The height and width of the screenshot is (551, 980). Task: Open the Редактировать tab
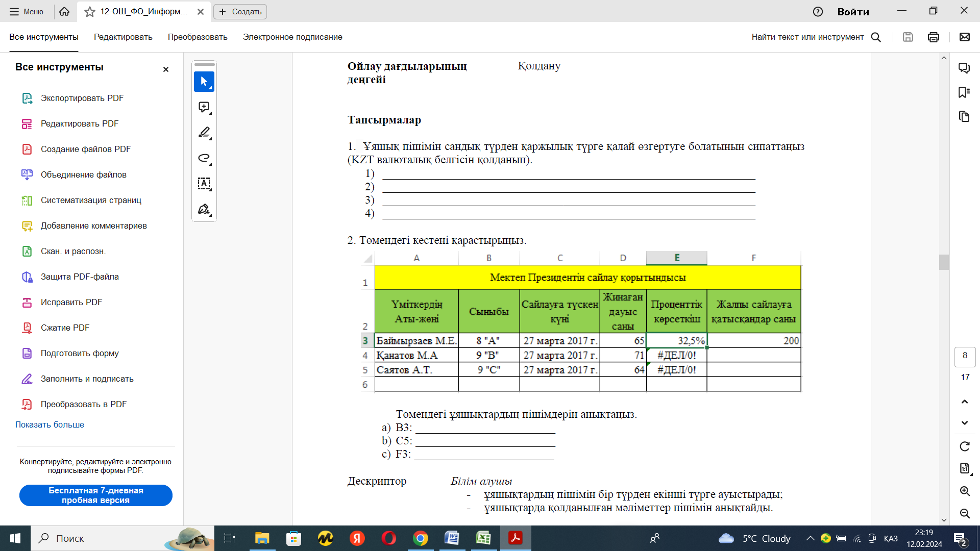click(x=123, y=37)
